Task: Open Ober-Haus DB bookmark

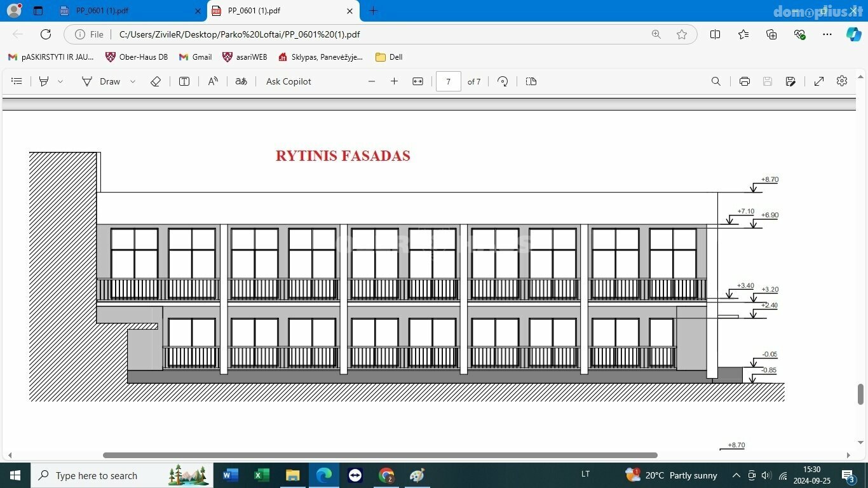Action: pyautogui.click(x=137, y=57)
